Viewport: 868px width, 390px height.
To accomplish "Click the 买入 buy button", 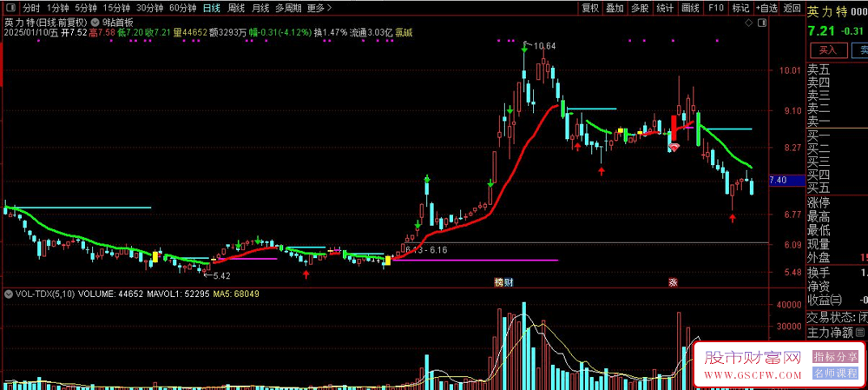I will pos(828,50).
